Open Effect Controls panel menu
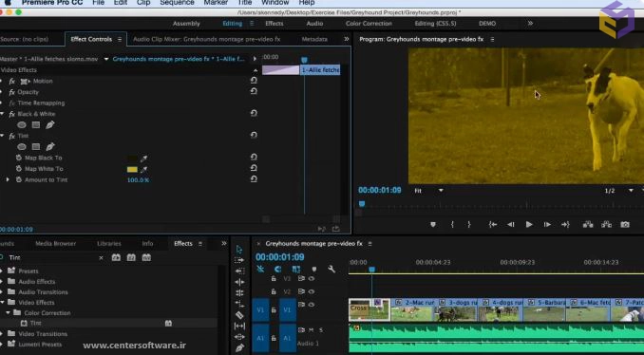The width and height of the screenshot is (644, 355). tap(120, 40)
